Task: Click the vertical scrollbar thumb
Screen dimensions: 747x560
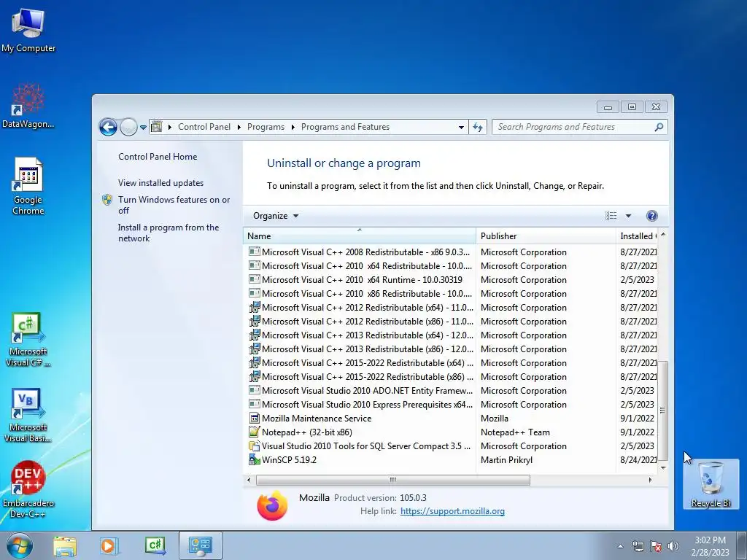Action: pos(662,410)
